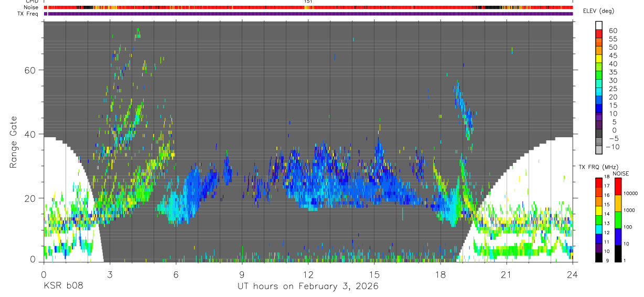
Task: Click the 'ELEV (deg)' colorbar title
Action: pos(598,11)
